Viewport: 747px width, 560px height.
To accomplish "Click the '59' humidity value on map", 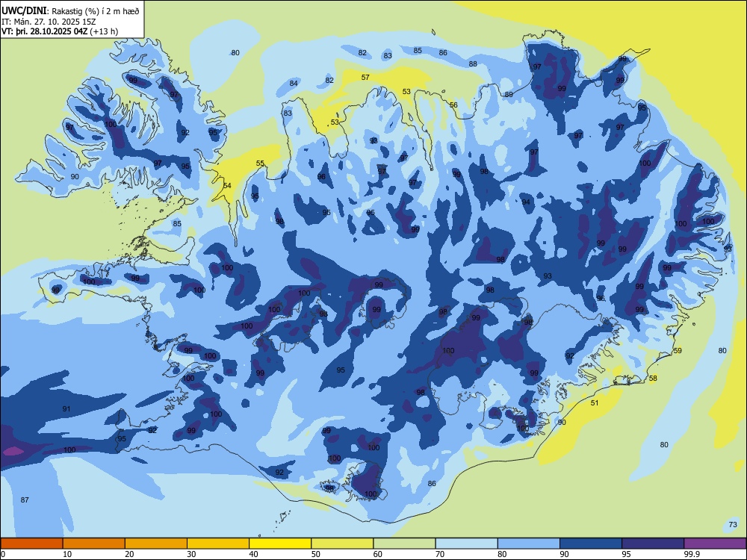I will tap(678, 350).
